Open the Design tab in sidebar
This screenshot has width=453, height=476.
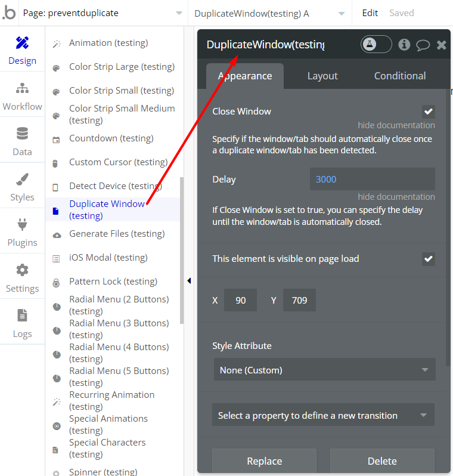[x=22, y=50]
